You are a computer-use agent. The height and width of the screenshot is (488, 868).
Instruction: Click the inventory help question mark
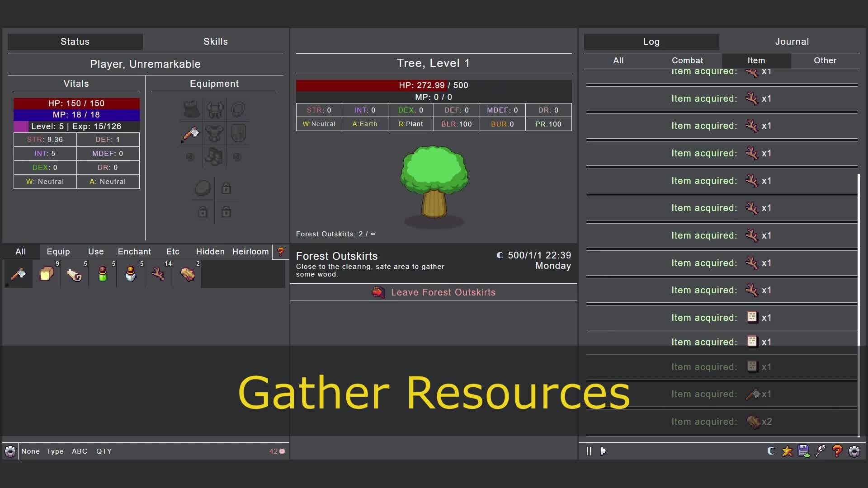281,252
